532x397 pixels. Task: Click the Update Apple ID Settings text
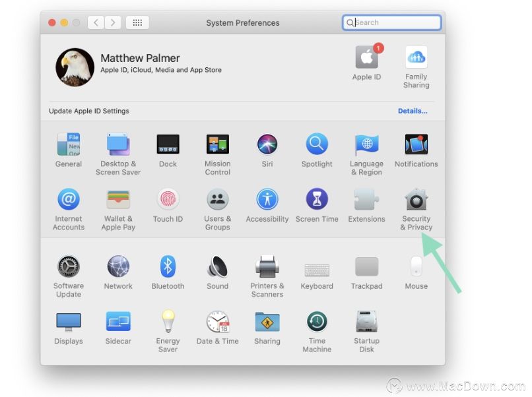click(89, 111)
